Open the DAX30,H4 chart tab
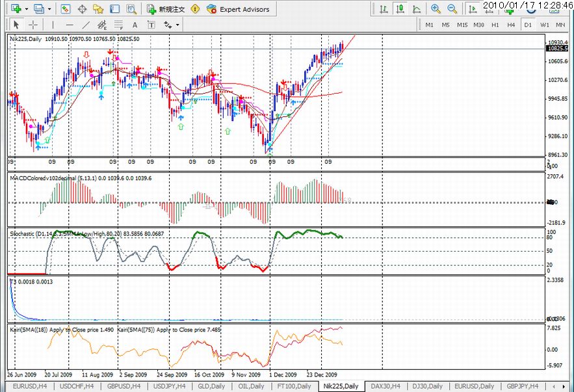 [385, 386]
